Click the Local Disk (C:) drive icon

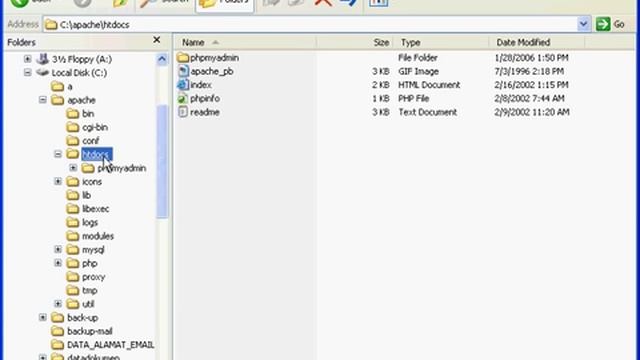(x=42, y=73)
